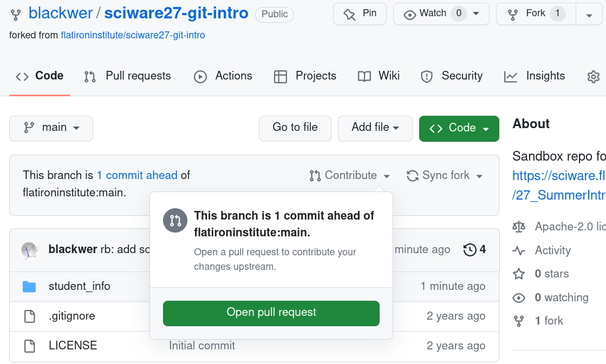Click Open pull request button
Screen dimensions: 606x364
tap(271, 313)
